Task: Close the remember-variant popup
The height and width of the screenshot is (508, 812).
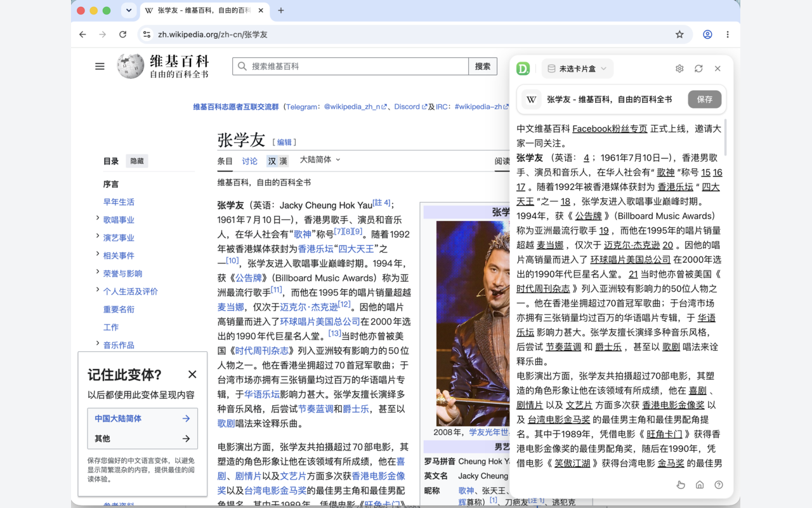Action: pyautogui.click(x=192, y=375)
